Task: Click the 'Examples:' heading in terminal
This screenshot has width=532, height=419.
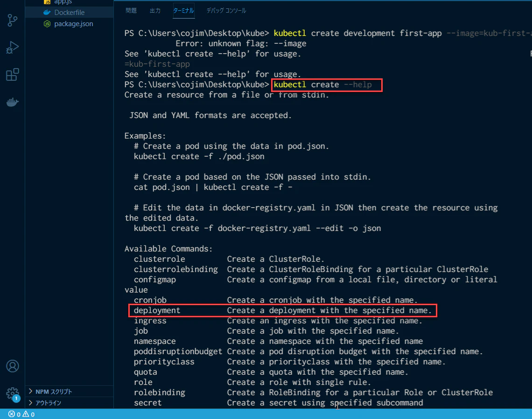Action: pyautogui.click(x=145, y=136)
